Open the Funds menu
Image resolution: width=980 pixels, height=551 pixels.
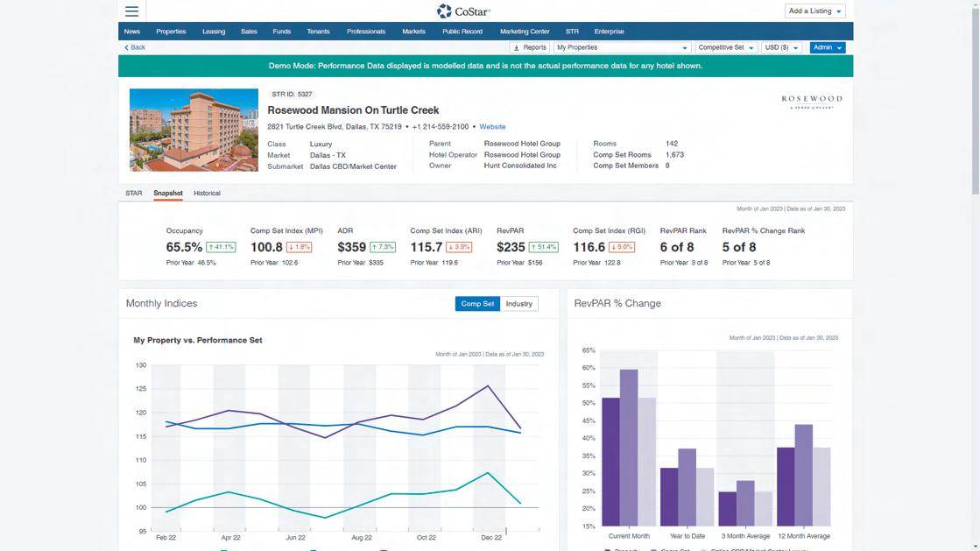pyautogui.click(x=281, y=32)
